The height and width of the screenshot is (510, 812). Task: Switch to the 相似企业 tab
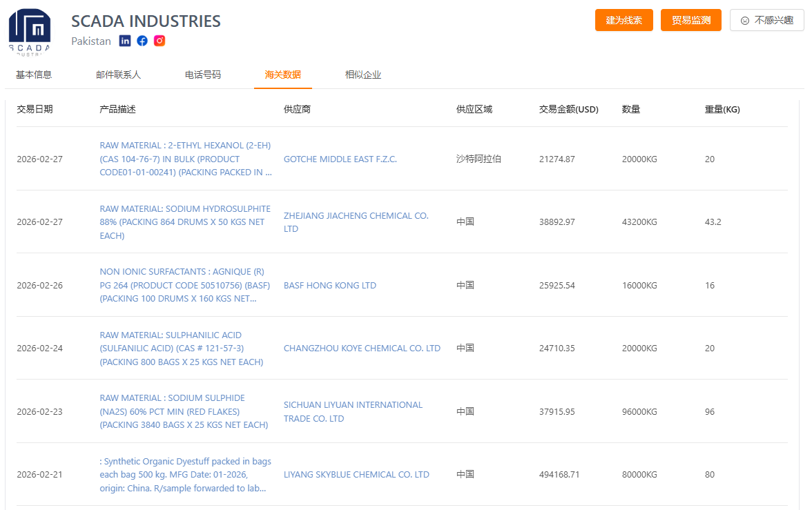coord(363,75)
